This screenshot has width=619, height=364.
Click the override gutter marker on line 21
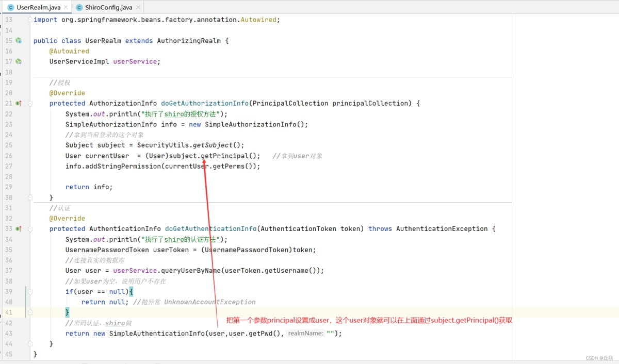point(19,103)
